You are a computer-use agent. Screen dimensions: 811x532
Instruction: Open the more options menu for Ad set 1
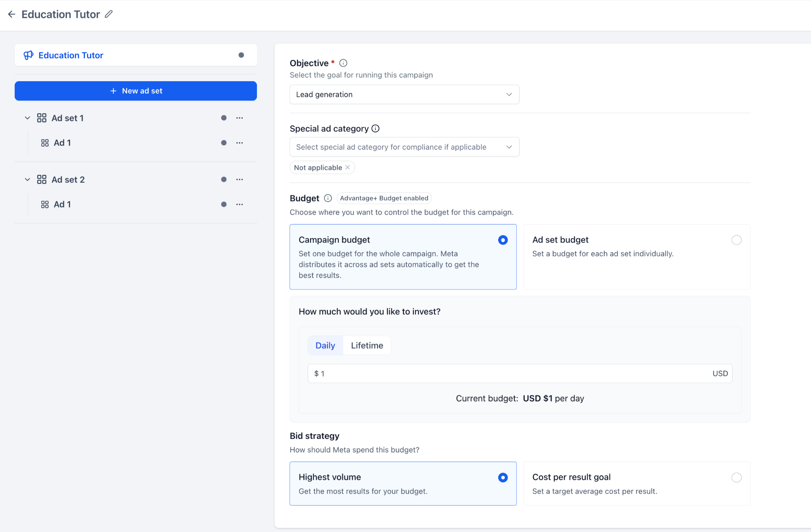(240, 118)
